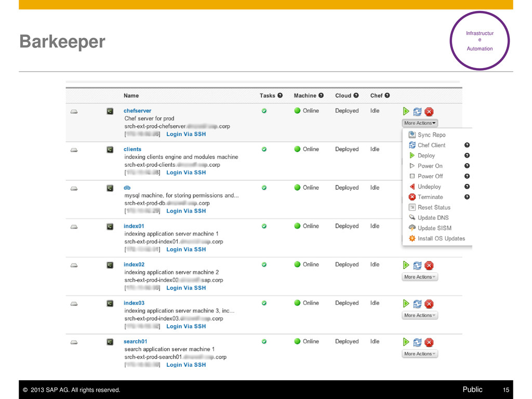532x399 pixels.
Task: Click the disk drive icon in index02 row
Action: (74, 265)
